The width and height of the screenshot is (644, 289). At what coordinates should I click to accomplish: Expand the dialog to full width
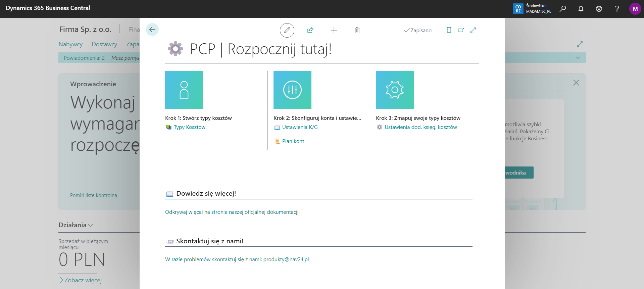(x=473, y=30)
